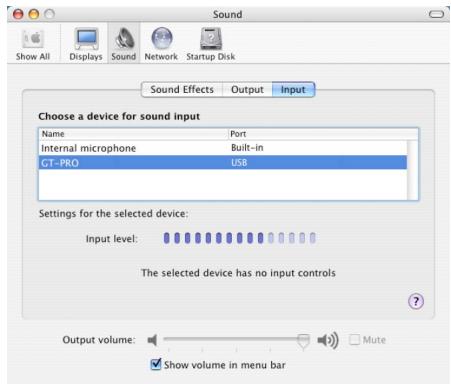Select the Input tab
This screenshot has width=451, height=384.
[x=293, y=90]
